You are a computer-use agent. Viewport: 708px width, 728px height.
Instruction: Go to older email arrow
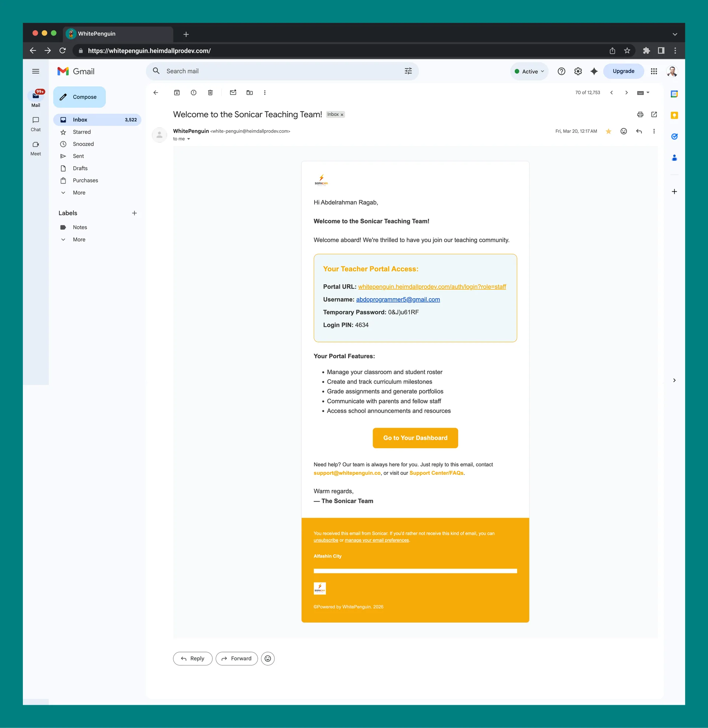(x=627, y=93)
